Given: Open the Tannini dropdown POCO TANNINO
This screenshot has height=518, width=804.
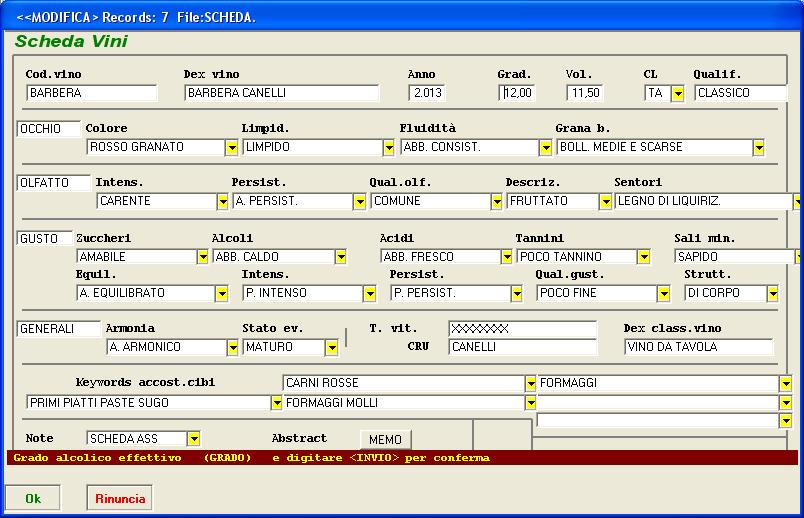Looking at the screenshot, I should coord(644,256).
